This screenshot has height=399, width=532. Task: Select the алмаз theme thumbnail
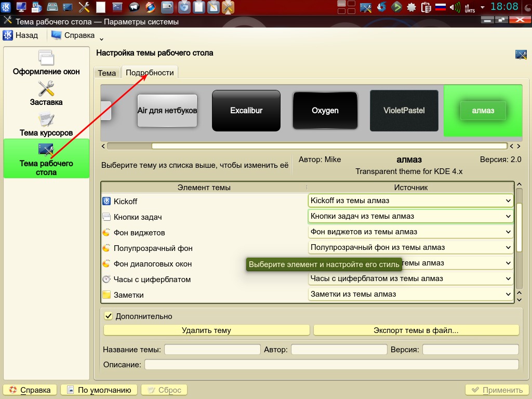(483, 111)
